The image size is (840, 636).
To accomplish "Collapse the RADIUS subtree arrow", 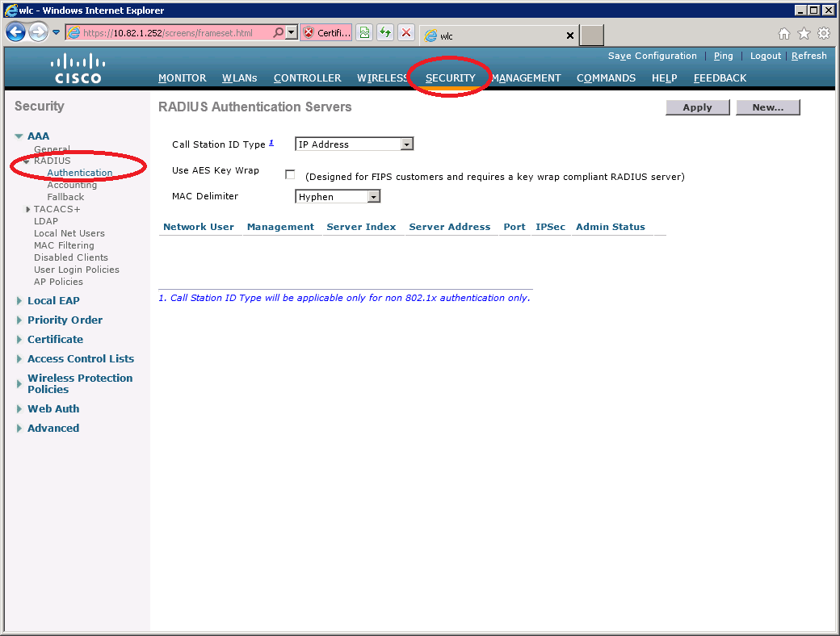I will pos(26,161).
